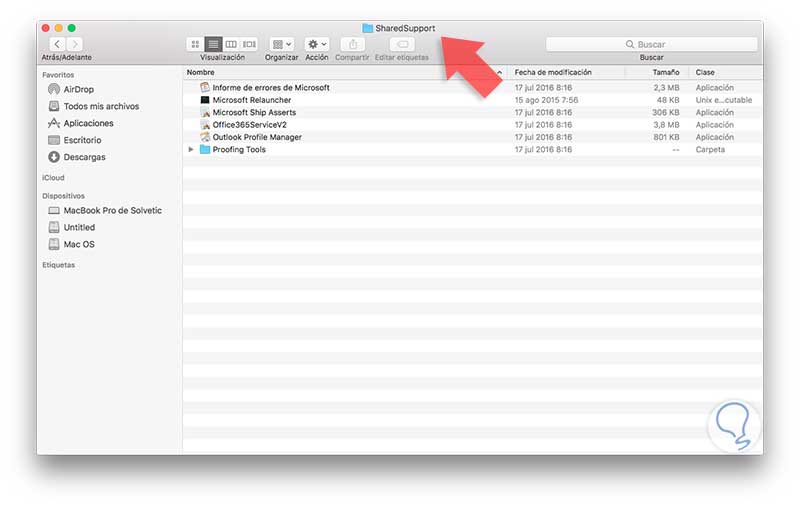
Task: Click the Etiquetas sidebar section header
Action: [x=58, y=265]
